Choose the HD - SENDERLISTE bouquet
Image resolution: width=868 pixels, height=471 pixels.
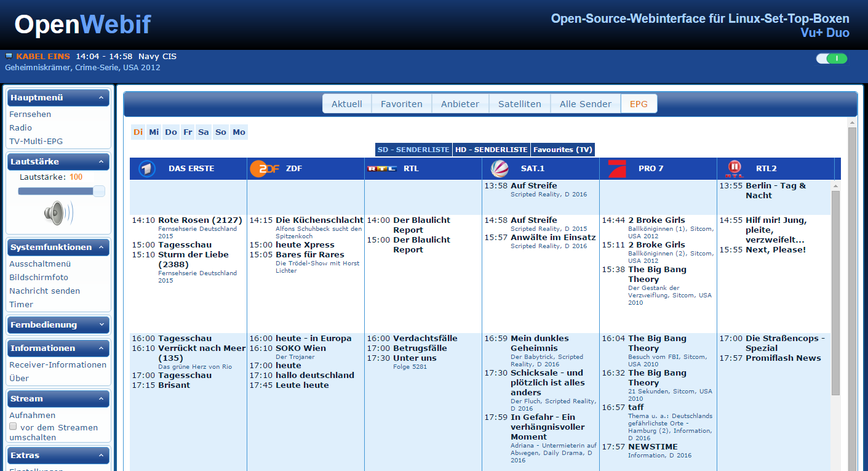(x=492, y=150)
